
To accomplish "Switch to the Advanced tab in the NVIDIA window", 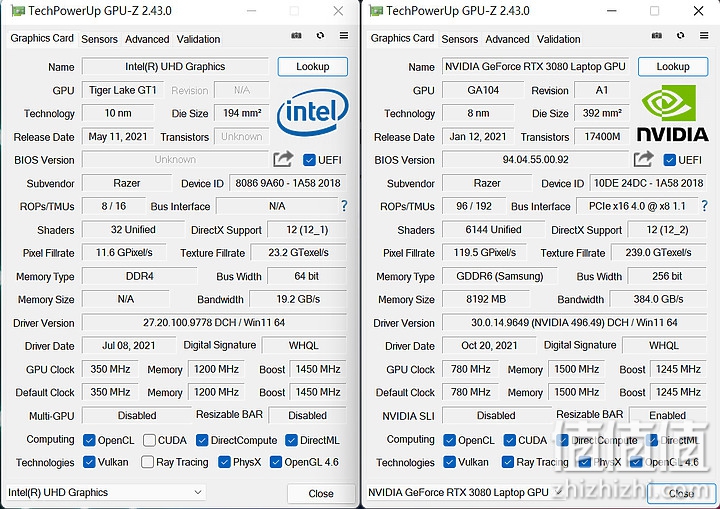I will (507, 39).
